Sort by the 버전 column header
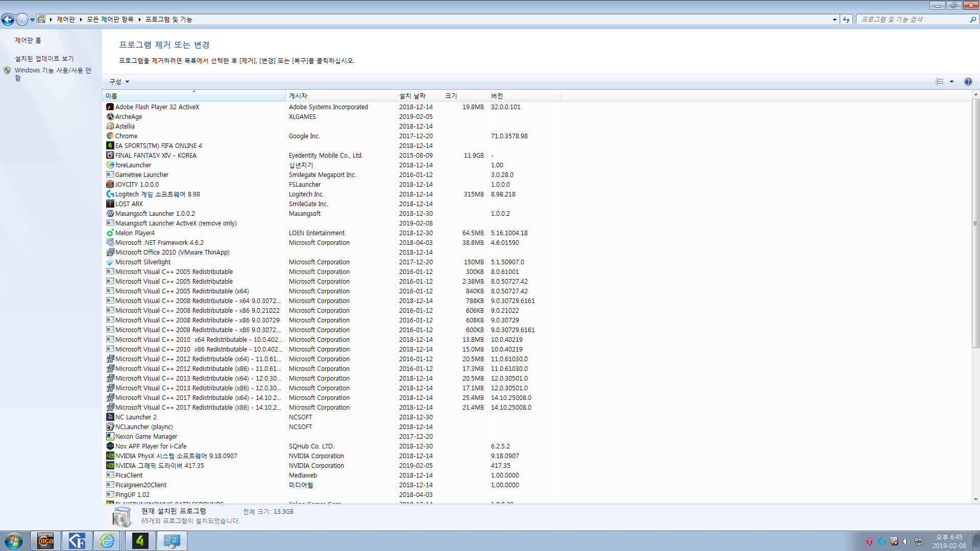 coord(524,96)
